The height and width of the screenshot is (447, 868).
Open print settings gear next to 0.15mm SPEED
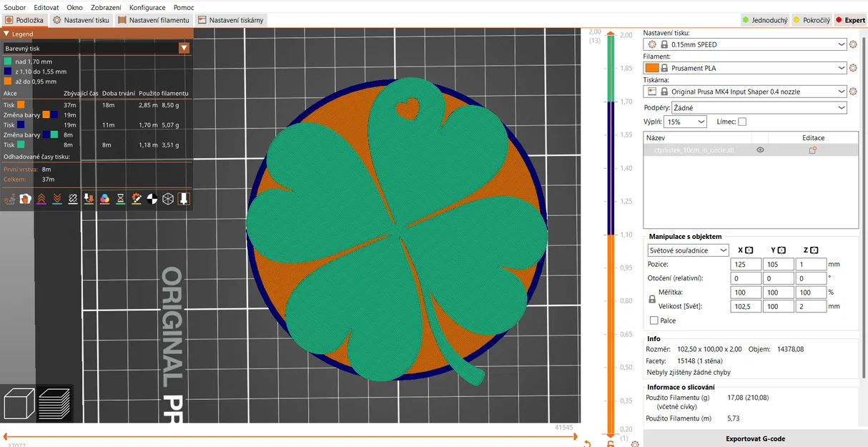(x=853, y=44)
